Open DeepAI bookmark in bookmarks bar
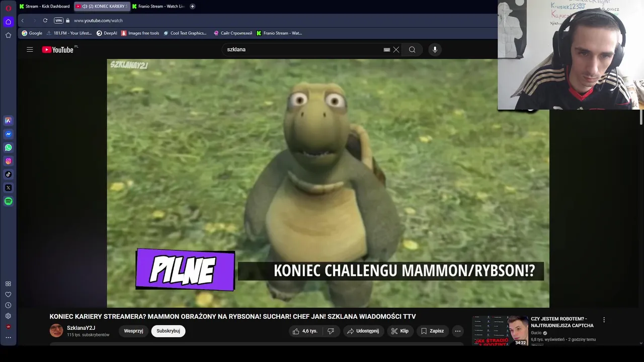 [107, 33]
